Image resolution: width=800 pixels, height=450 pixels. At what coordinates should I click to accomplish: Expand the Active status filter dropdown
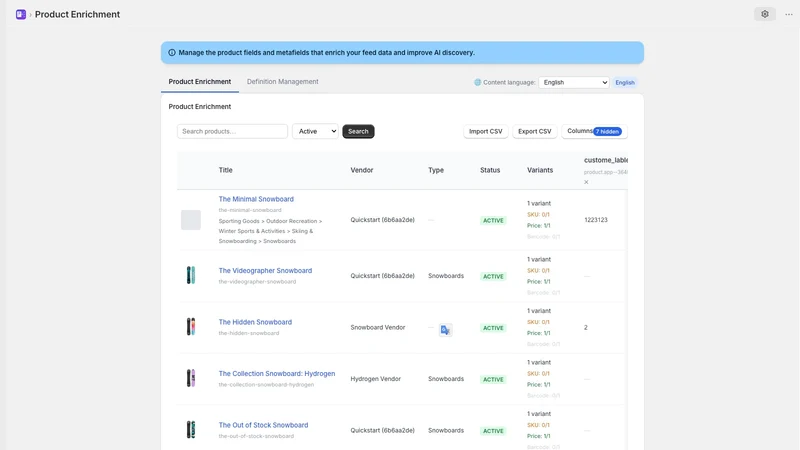pyautogui.click(x=315, y=131)
